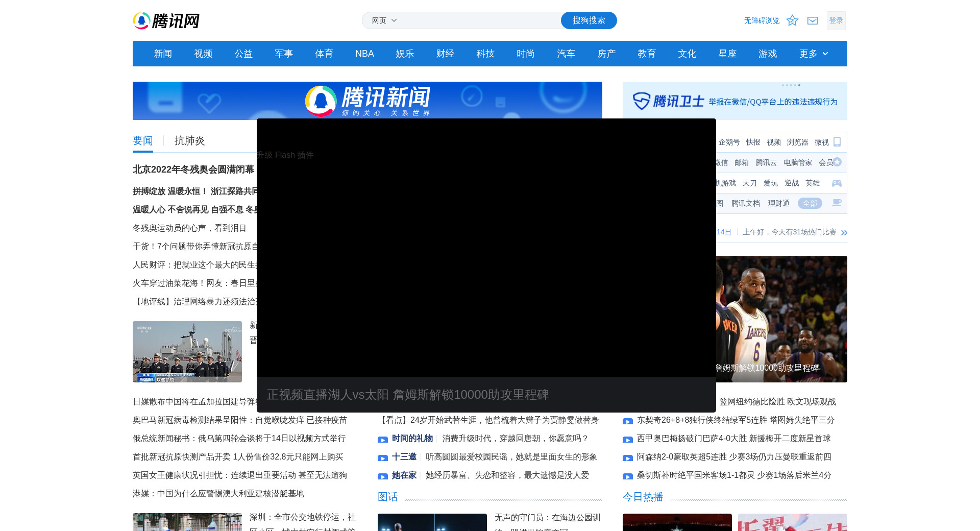Click the mobile phone icon beside 微视

(x=837, y=142)
